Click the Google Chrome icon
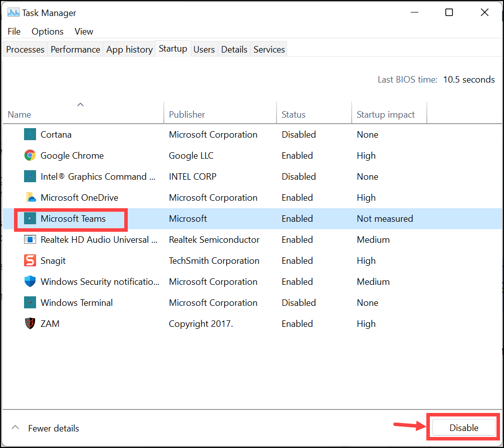The height and width of the screenshot is (448, 504). 30,156
